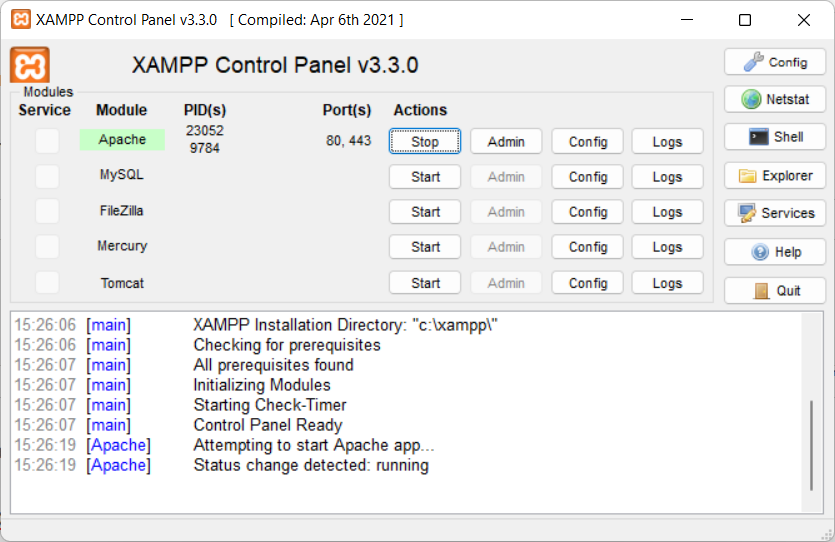Click the greyed Tomcat Admin button
This screenshot has height=542, width=835.
(506, 283)
